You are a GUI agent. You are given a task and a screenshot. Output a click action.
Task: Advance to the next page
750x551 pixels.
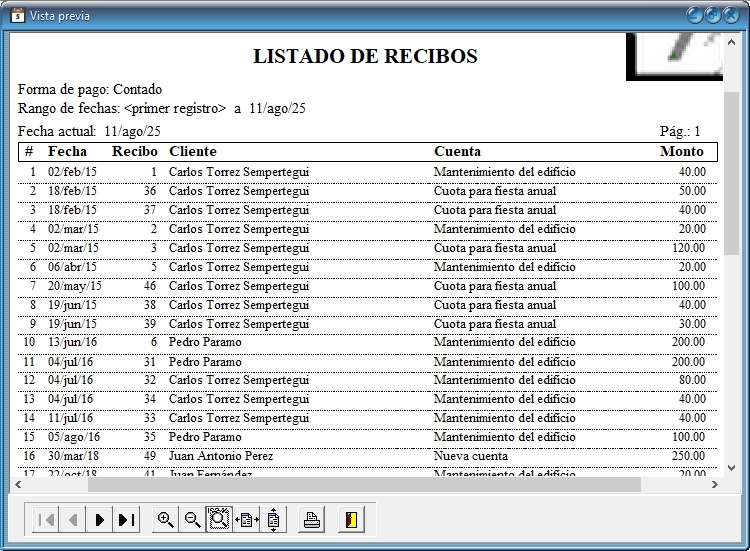coord(99,519)
